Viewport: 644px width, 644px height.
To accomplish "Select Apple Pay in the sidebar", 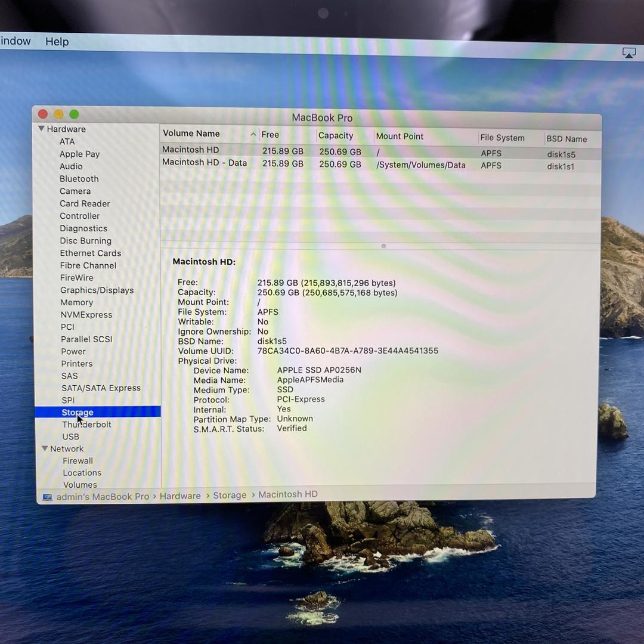I will [80, 154].
